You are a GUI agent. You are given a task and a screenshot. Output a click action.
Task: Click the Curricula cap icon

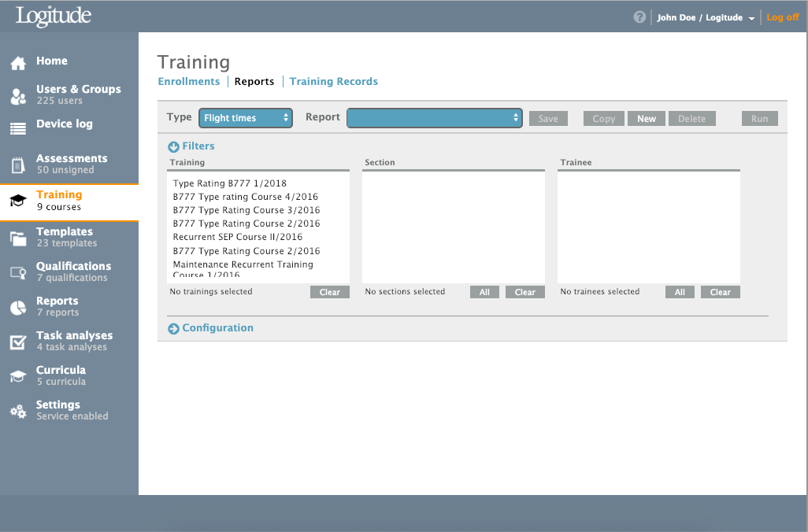pos(18,376)
